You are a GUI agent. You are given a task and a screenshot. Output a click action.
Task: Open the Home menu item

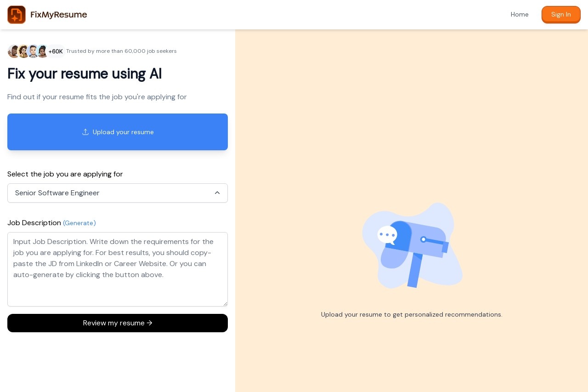click(520, 15)
